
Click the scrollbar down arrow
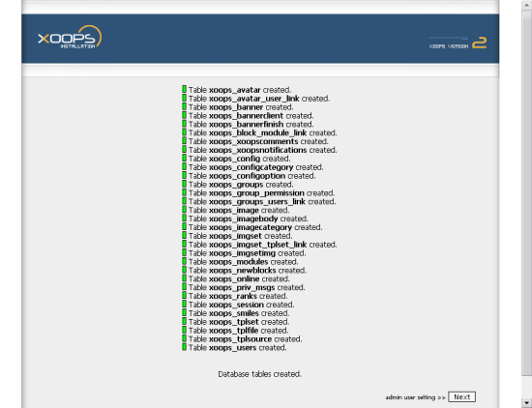526,403
